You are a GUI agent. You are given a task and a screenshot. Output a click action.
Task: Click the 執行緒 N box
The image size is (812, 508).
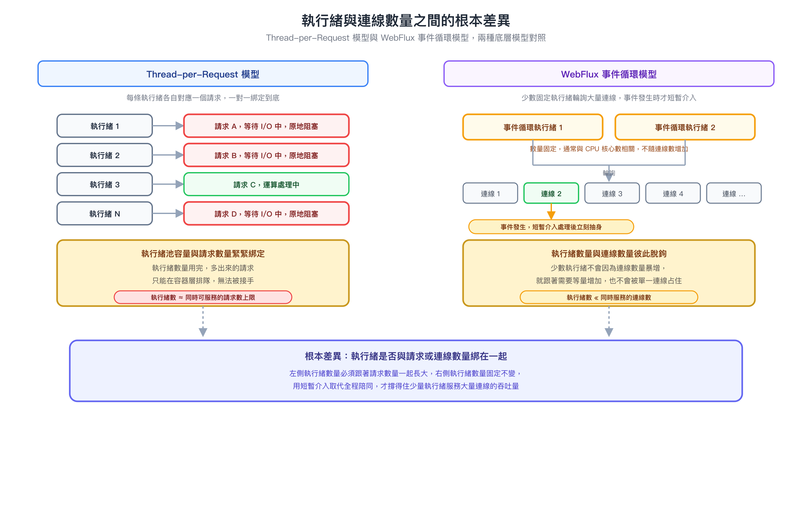click(x=105, y=214)
